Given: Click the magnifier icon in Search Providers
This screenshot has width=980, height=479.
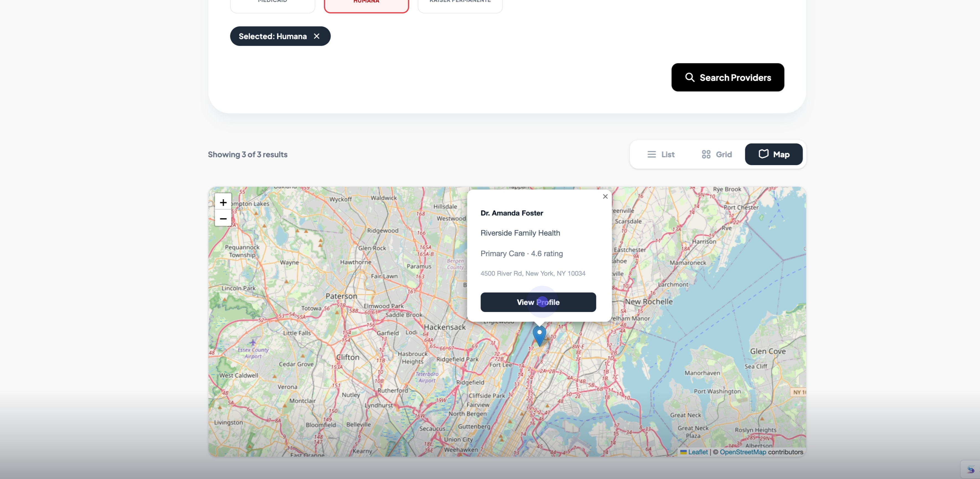Looking at the screenshot, I should tap(689, 78).
